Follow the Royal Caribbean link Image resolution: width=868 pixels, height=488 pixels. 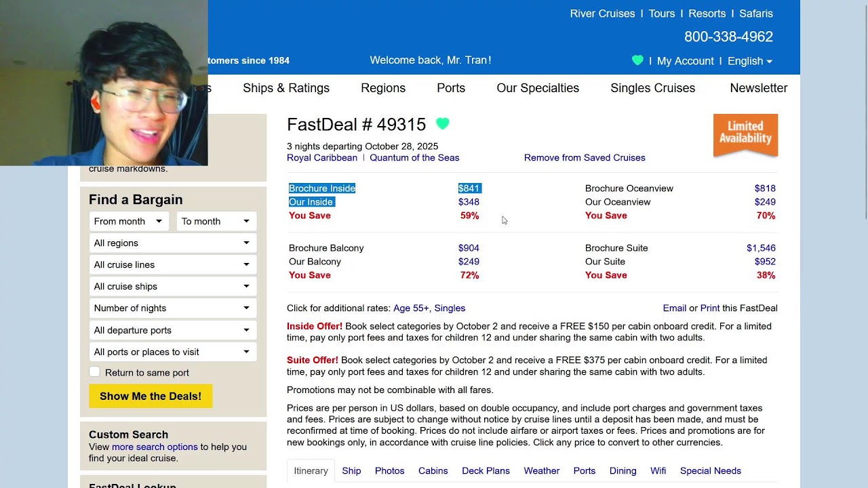(321, 158)
